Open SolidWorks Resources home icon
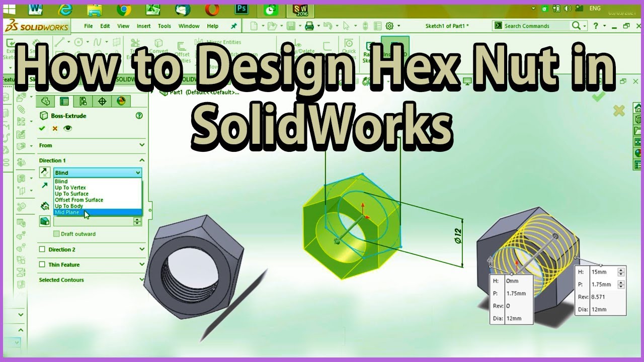The image size is (644, 362). click(x=638, y=108)
